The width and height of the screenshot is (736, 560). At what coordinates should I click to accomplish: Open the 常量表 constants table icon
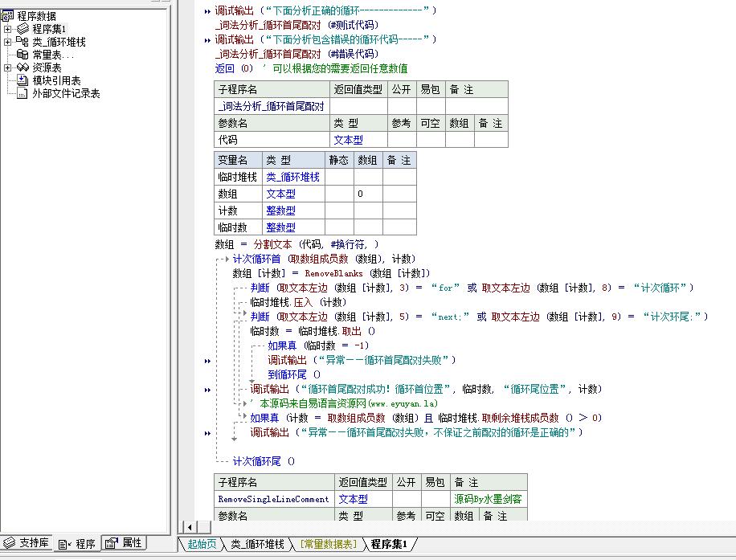[x=22, y=55]
